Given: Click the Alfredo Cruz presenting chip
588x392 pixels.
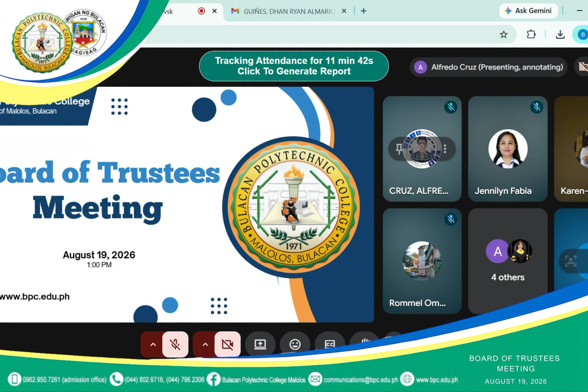Looking at the screenshot, I should tap(488, 67).
